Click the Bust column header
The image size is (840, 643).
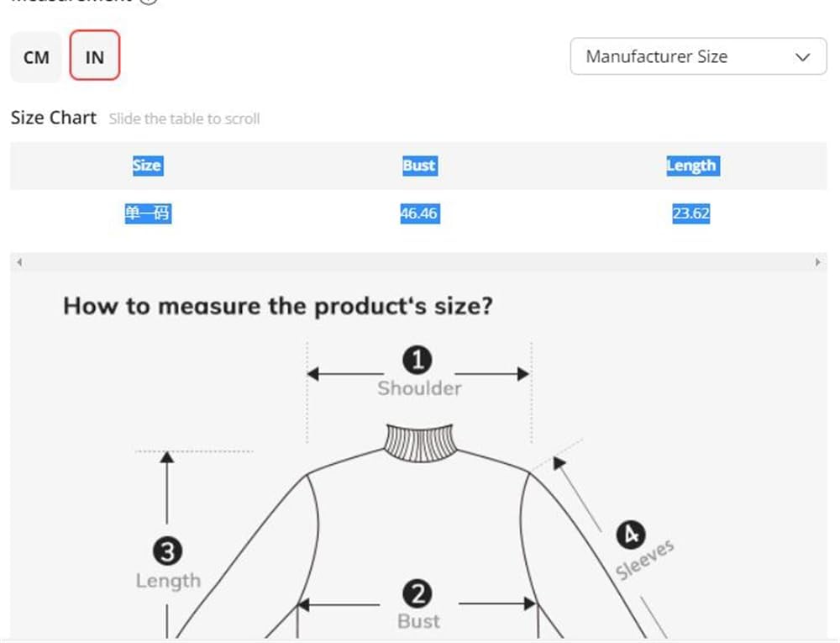418,166
